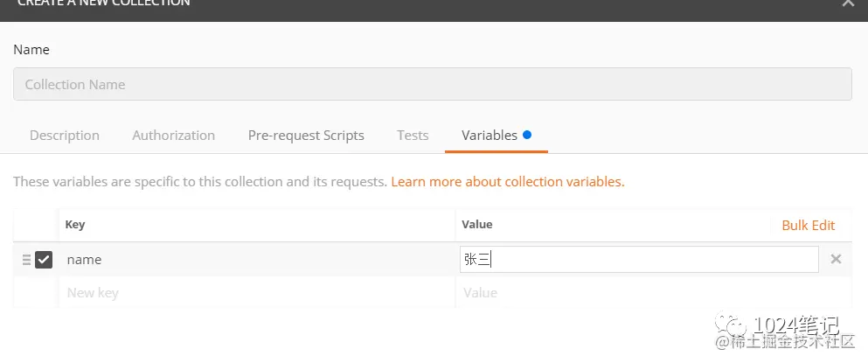Click the name key cell
Screen dimensions: 868x363
tap(253, 260)
